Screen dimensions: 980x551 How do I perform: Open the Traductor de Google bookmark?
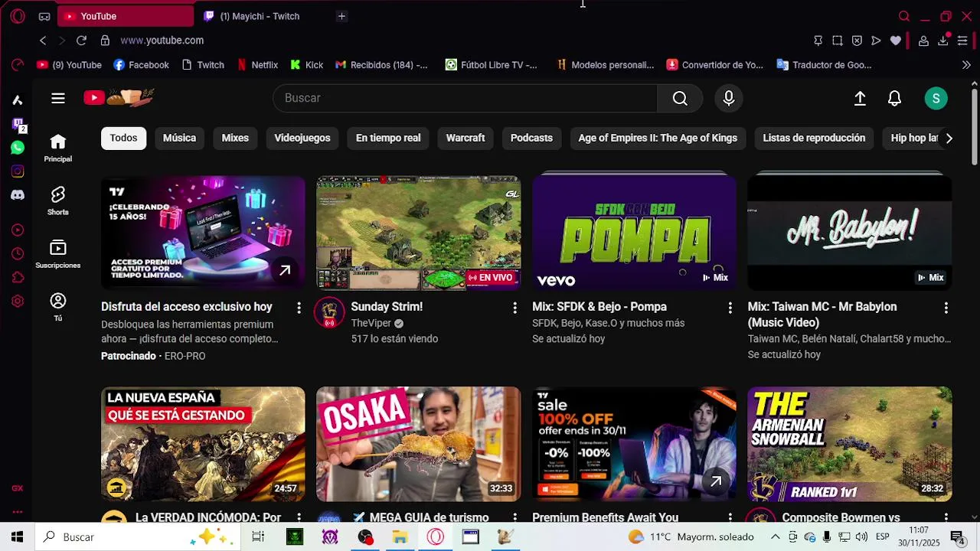824,65
